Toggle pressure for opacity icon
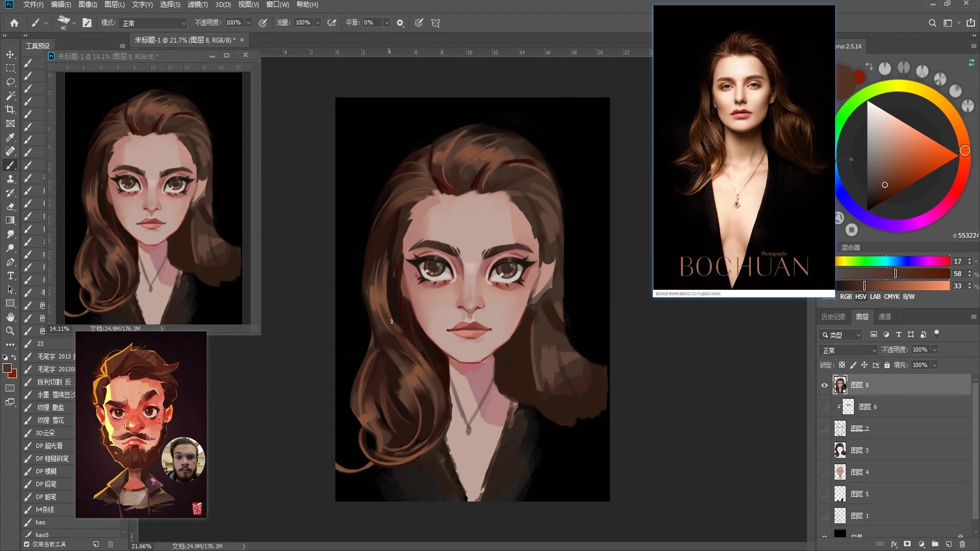This screenshot has width=980, height=551. point(263,22)
